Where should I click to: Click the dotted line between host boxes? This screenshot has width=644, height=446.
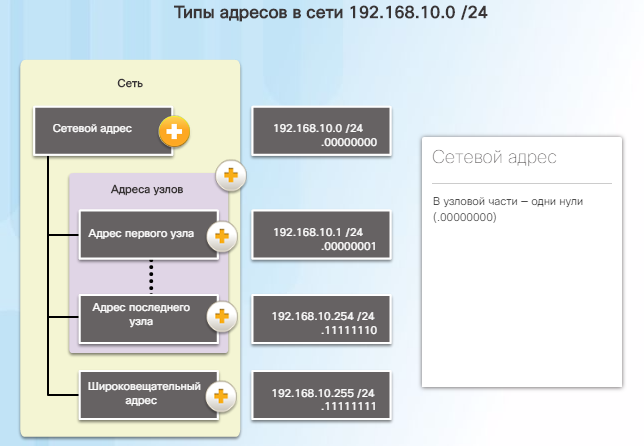pos(151,276)
